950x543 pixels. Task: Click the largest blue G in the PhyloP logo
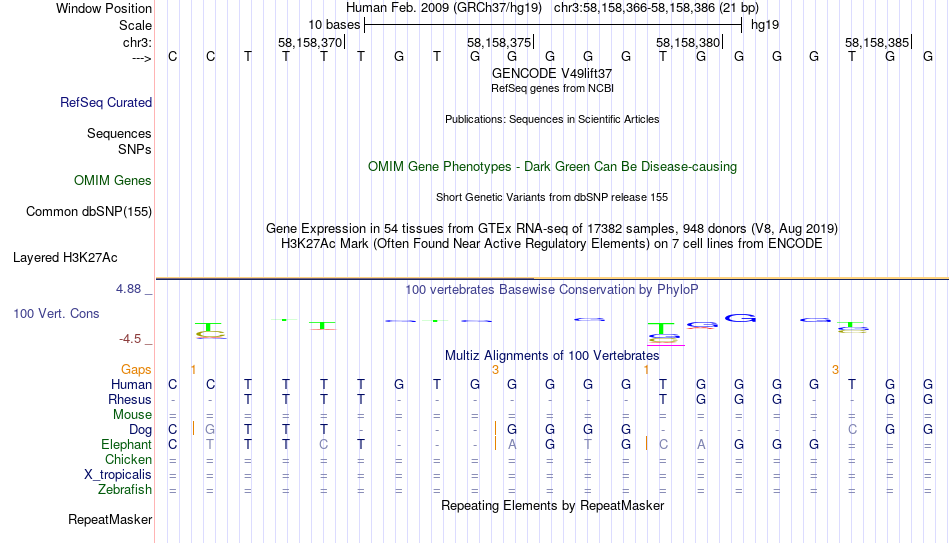pyautogui.click(x=740, y=318)
